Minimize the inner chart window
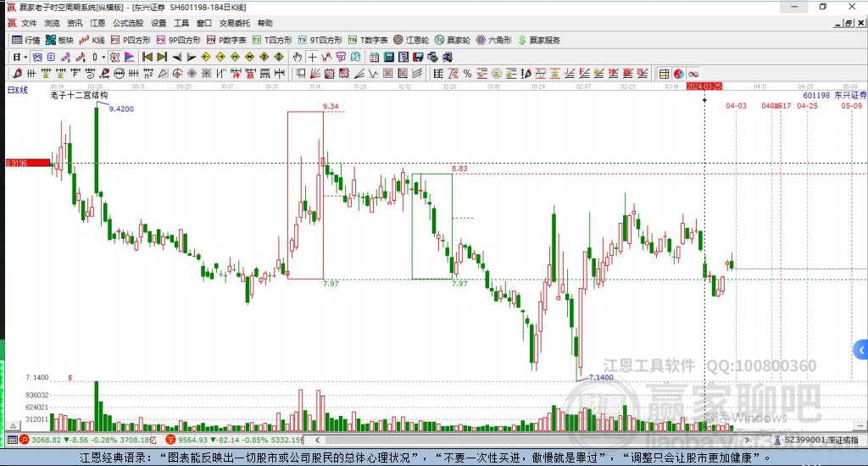The image size is (868, 466). pos(838,23)
